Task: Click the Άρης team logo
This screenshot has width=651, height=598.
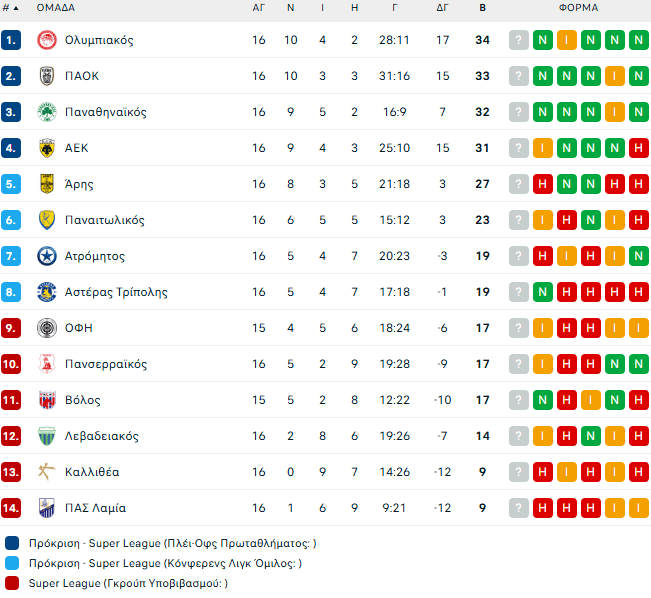Action: pyautogui.click(x=46, y=184)
